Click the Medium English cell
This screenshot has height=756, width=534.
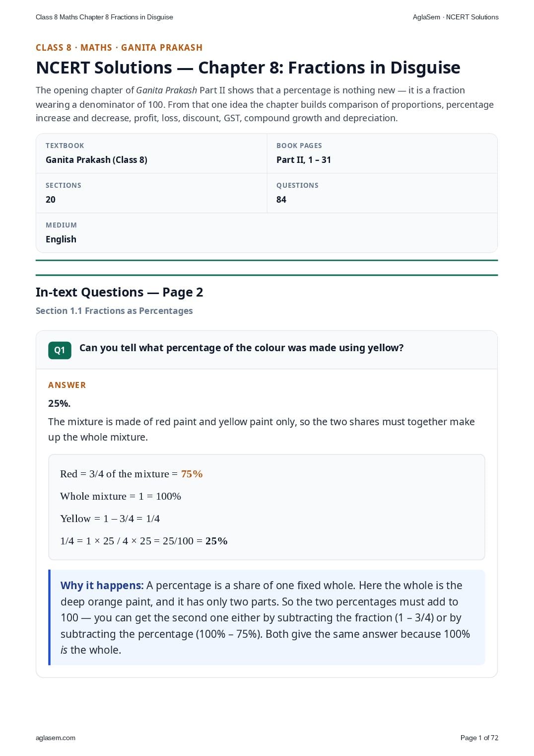[x=267, y=233]
